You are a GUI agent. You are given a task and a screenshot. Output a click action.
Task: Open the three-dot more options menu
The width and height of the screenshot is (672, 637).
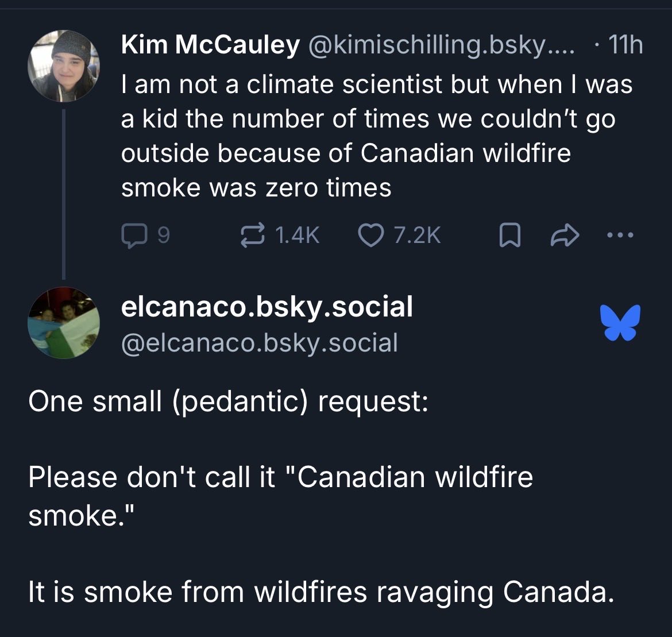coord(620,235)
